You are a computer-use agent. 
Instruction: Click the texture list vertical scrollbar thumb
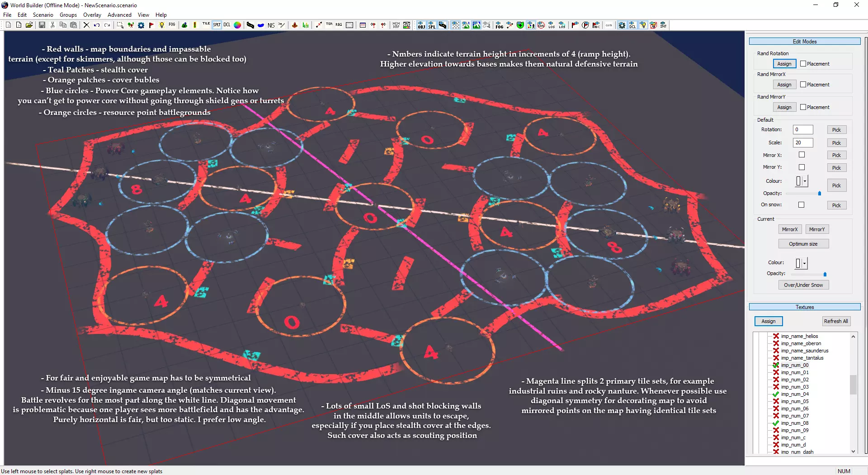click(x=853, y=385)
